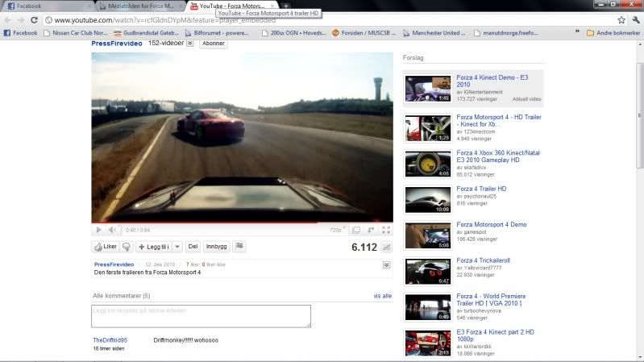Mute the video player volume
Screen dimensions: 644x362
(x=112, y=230)
